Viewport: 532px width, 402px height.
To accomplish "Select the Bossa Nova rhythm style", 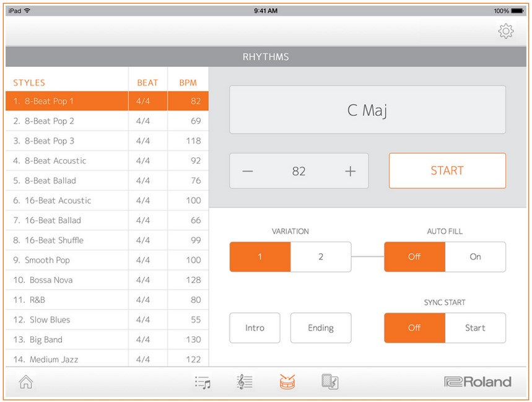I will click(x=66, y=280).
